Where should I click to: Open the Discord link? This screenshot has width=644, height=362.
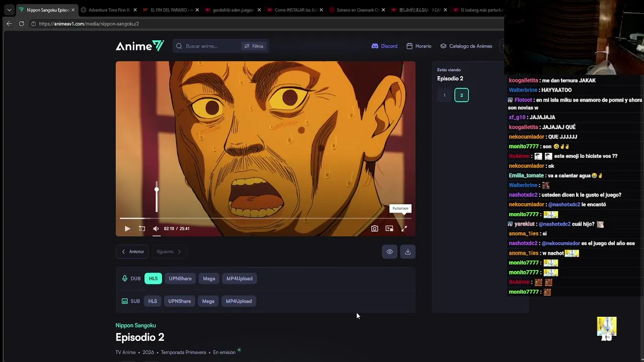pyautogui.click(x=384, y=46)
